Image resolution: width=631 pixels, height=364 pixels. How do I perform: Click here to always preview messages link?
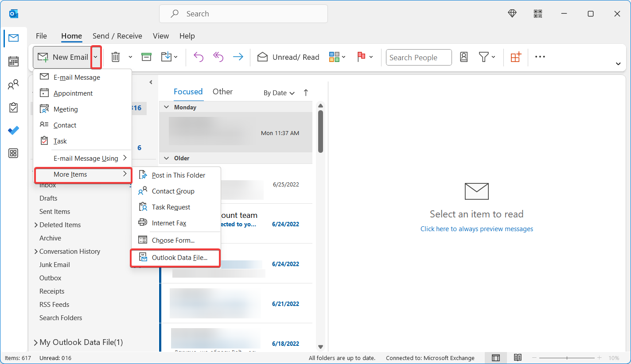click(477, 229)
